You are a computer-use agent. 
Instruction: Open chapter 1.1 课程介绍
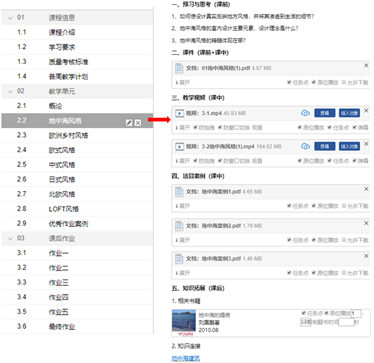(77, 32)
